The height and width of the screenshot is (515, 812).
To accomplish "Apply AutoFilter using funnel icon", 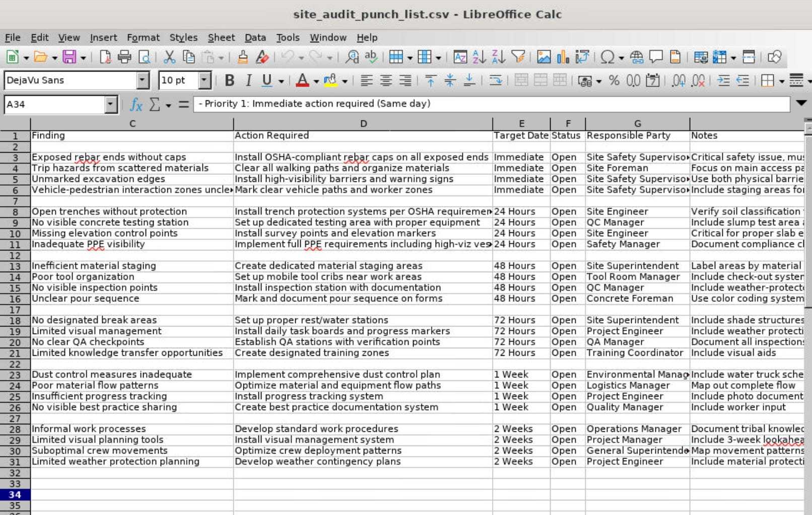I will [518, 57].
